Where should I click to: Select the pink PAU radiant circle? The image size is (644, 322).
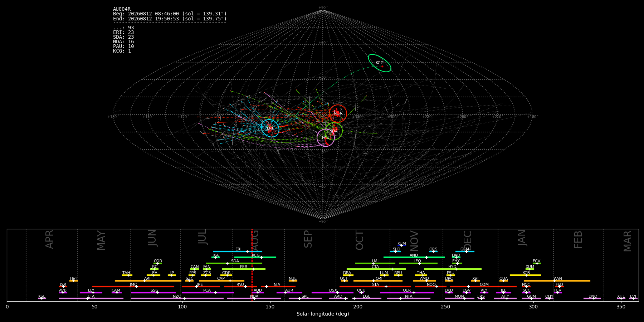(326, 138)
